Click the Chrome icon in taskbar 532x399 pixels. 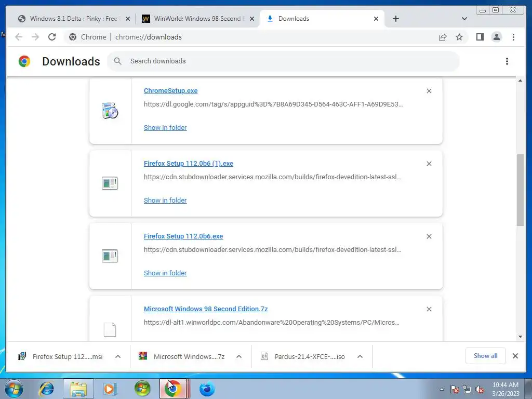tap(173, 389)
